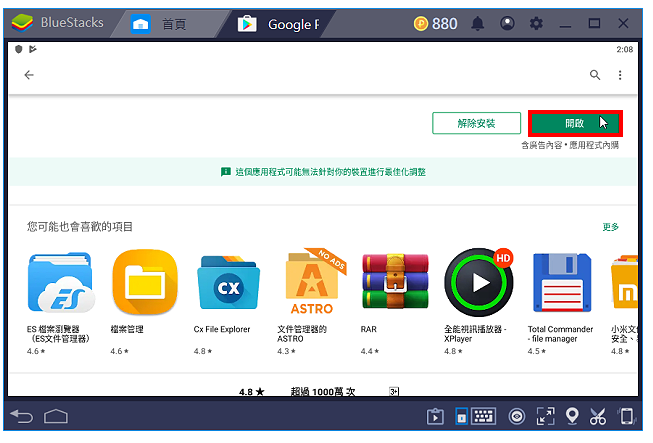
Task: Click 您可能也會喜歡的項目 section heading
Action: click(x=80, y=227)
